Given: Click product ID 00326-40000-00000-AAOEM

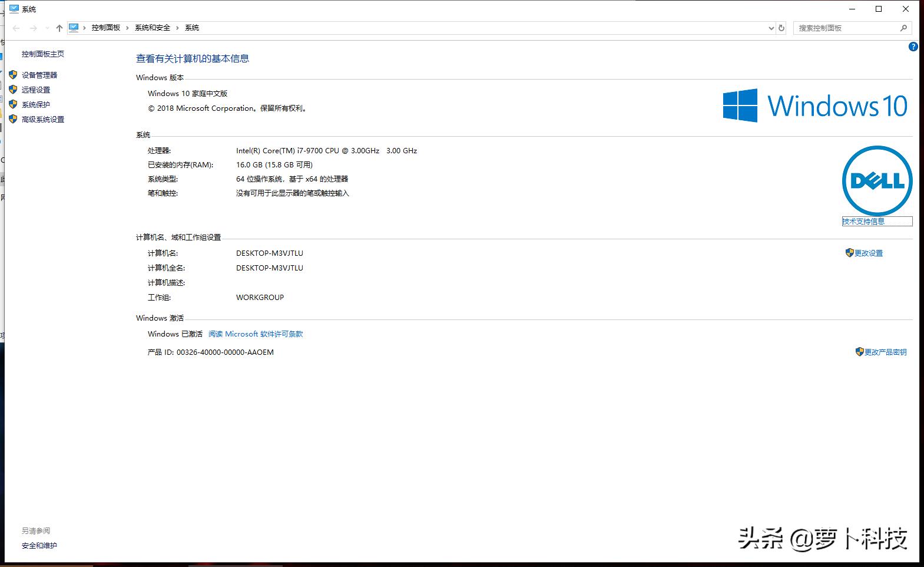Looking at the screenshot, I should point(225,352).
